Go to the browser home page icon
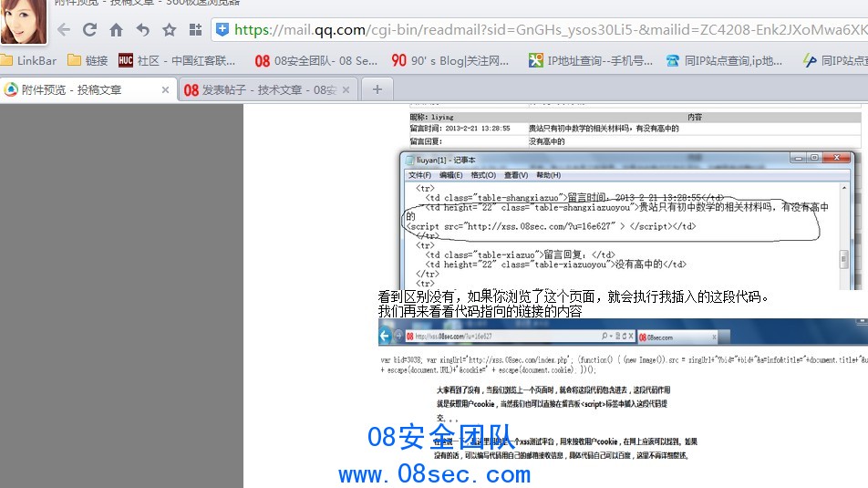 point(117,29)
